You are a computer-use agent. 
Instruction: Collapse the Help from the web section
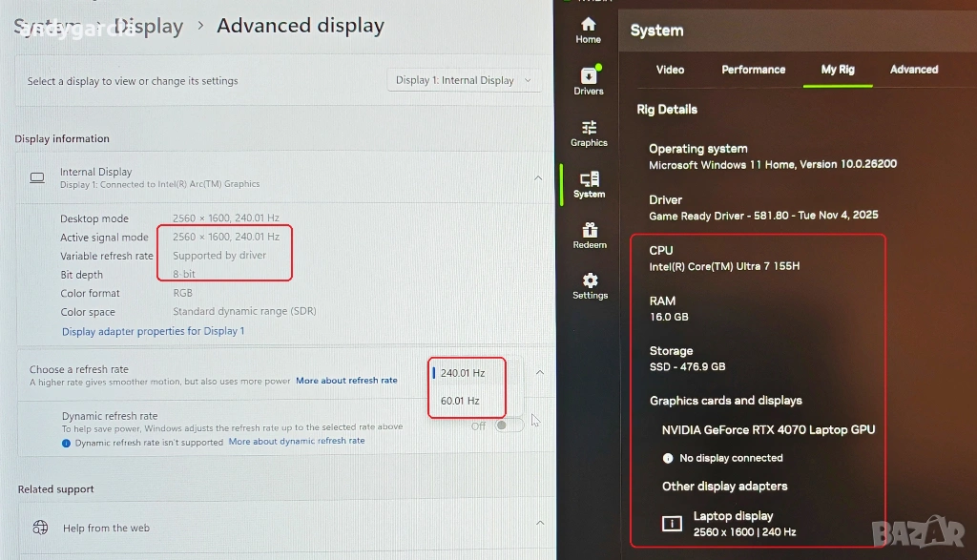tap(538, 524)
